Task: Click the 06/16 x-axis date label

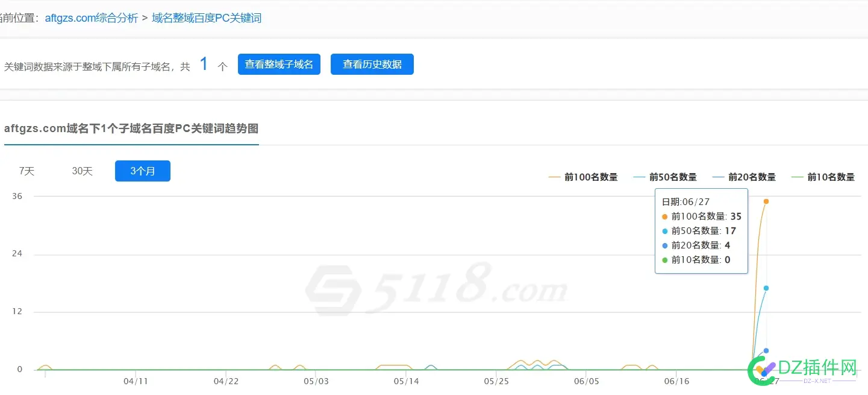Action: click(677, 382)
